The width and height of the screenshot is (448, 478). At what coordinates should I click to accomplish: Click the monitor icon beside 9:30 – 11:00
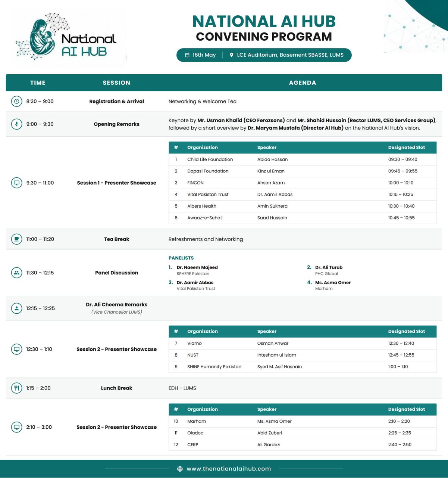point(16,183)
